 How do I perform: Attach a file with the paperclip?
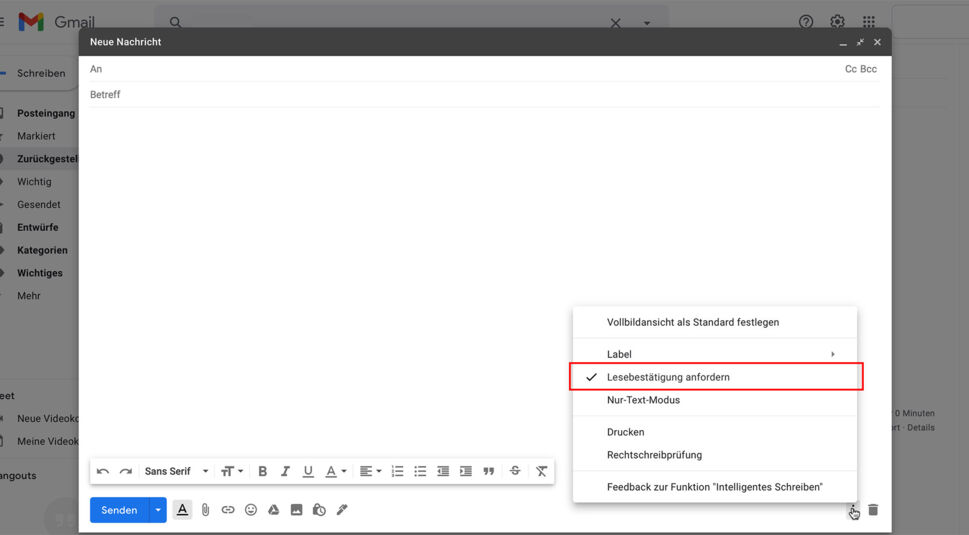[205, 510]
